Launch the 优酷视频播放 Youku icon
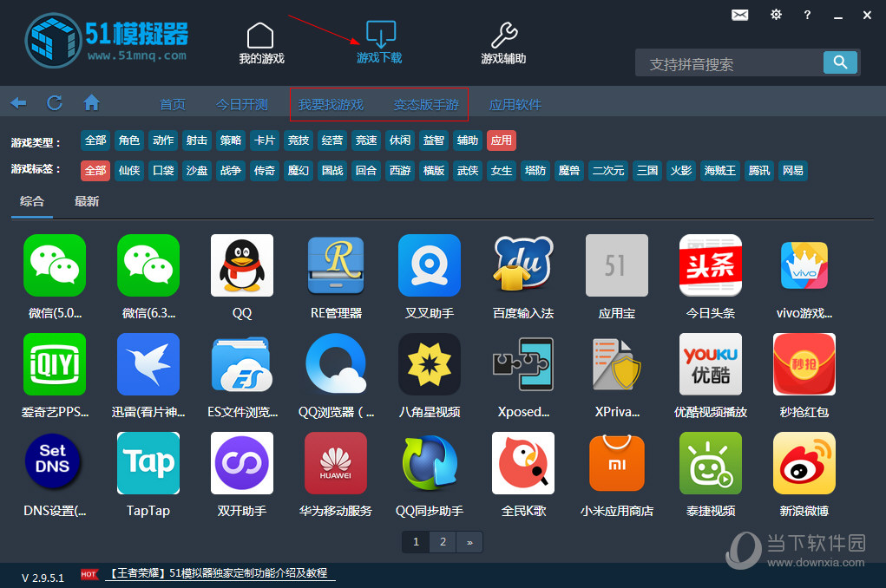886x588 pixels. 711,364
